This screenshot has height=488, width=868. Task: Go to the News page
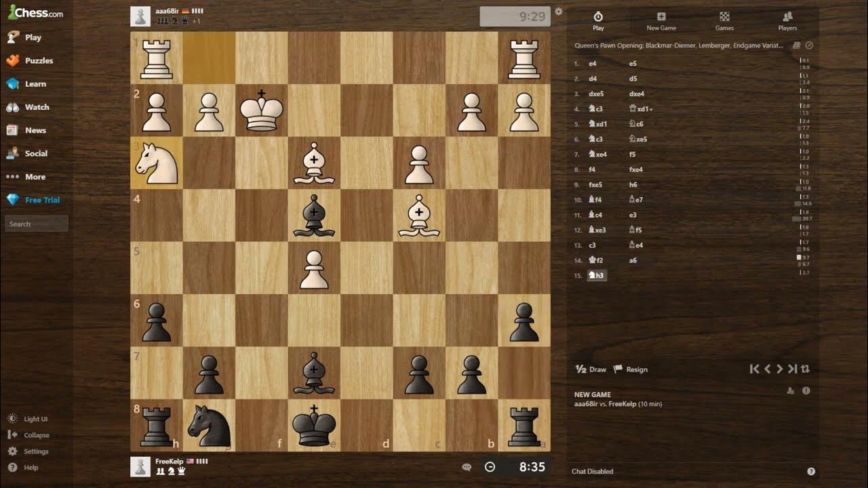26,130
